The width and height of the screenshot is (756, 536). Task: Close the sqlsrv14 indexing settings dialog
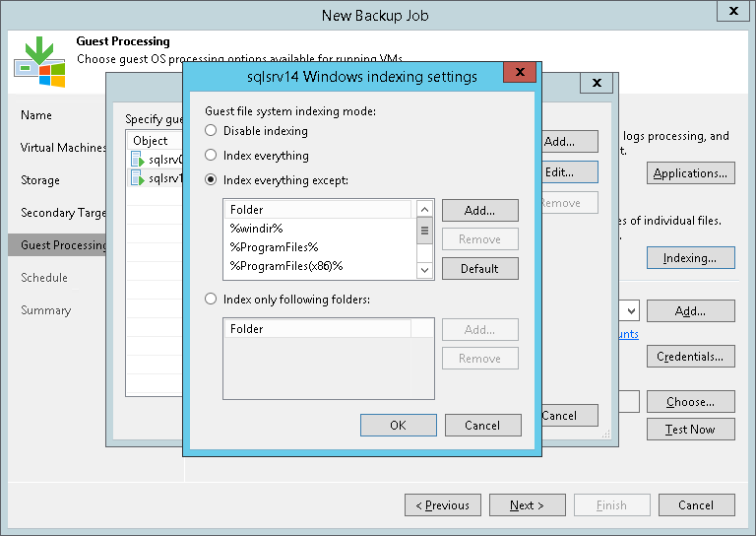click(x=520, y=72)
